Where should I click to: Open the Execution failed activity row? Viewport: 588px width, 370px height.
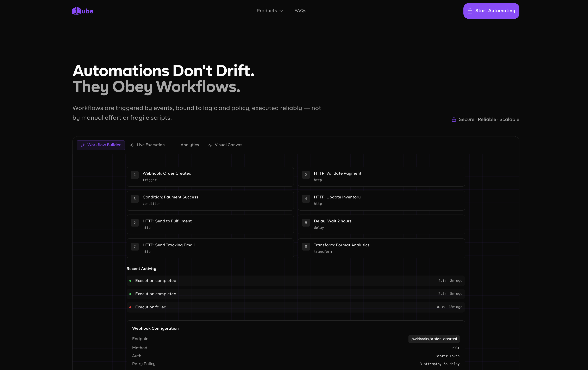tap(295, 307)
